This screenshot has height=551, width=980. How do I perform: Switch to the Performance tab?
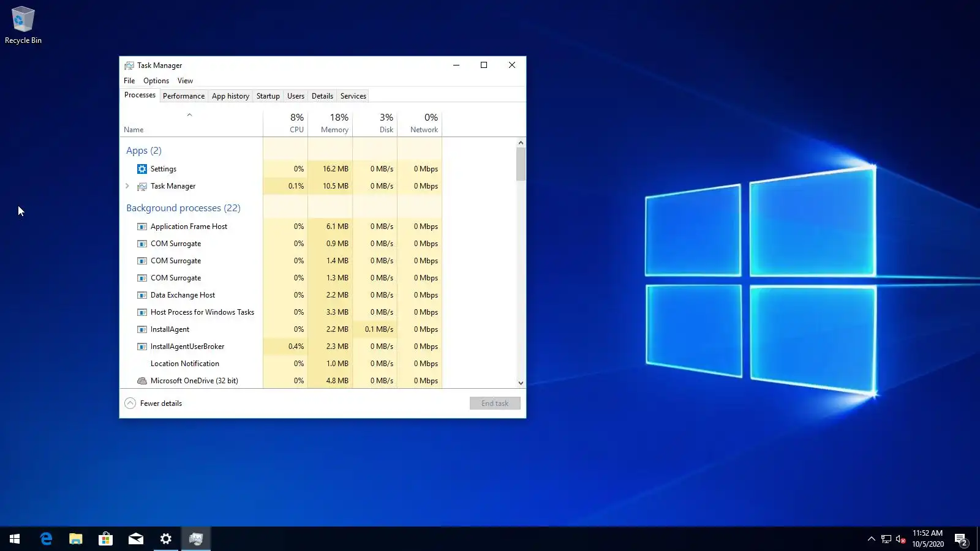tap(184, 96)
